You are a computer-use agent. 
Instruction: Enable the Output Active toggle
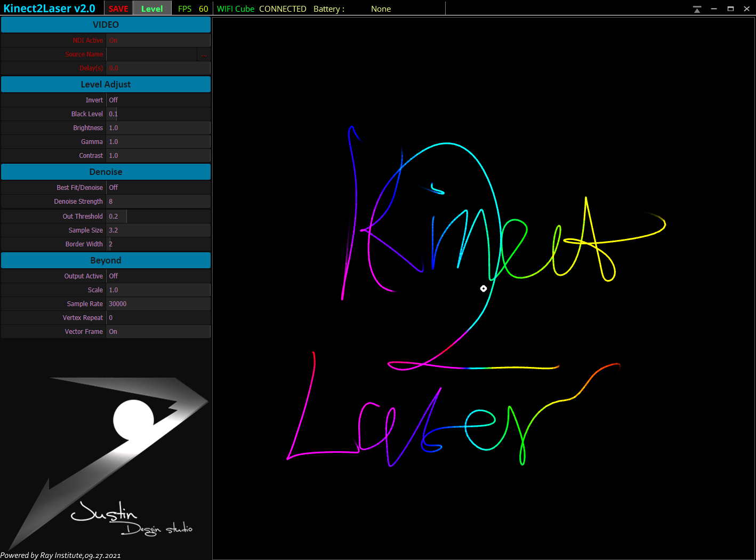tap(158, 276)
